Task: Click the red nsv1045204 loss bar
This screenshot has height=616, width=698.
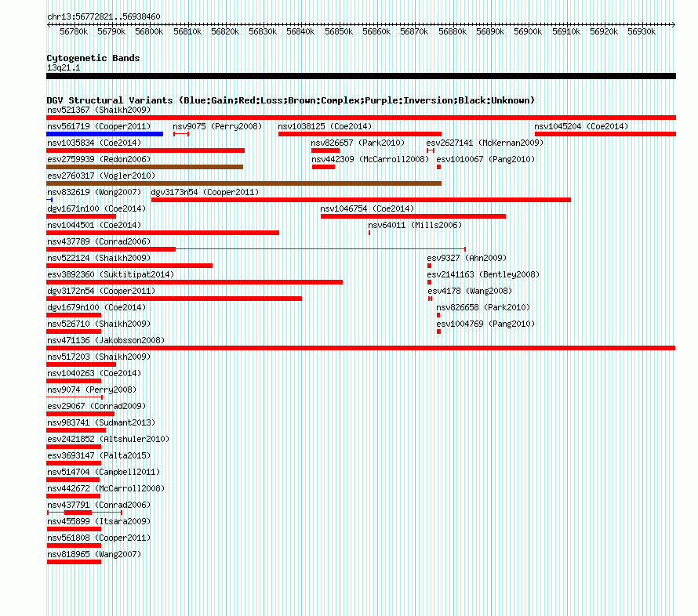Action: [x=605, y=134]
